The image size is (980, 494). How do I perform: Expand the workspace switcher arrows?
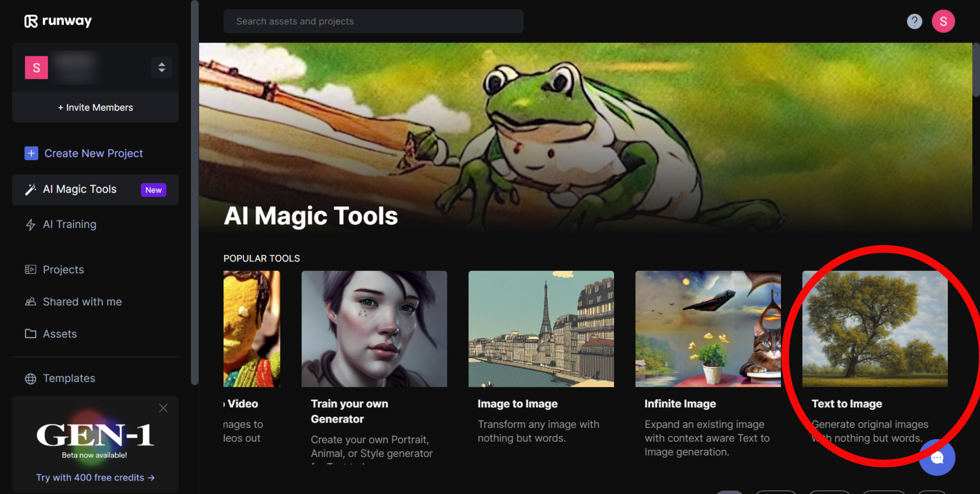[162, 67]
